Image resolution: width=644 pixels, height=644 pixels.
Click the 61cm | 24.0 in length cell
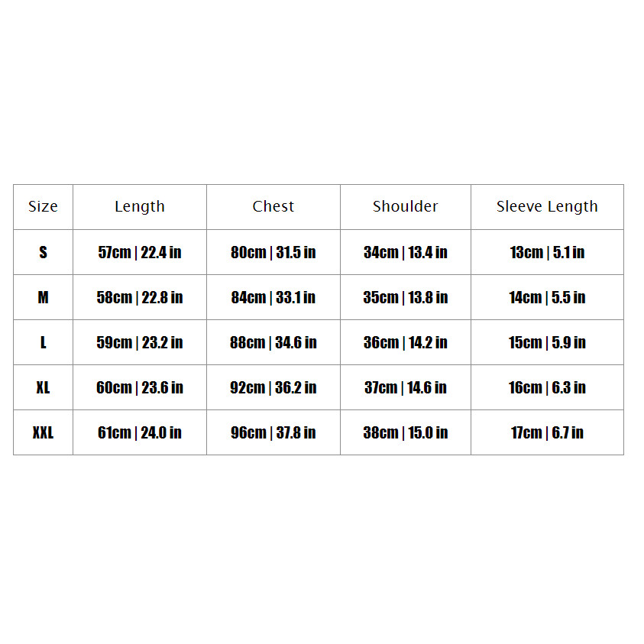[x=140, y=433]
